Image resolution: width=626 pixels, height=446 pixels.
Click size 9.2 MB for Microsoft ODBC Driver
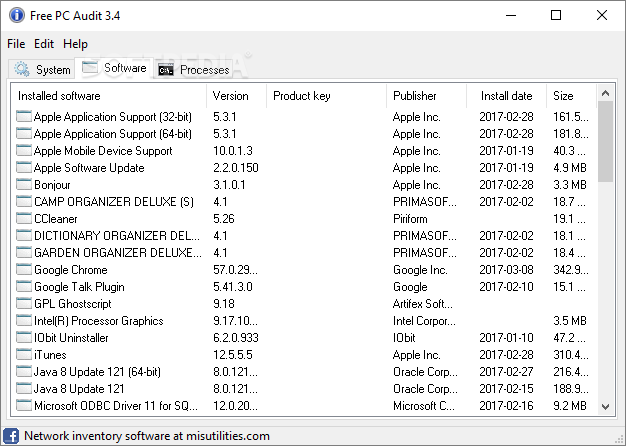[570, 405]
